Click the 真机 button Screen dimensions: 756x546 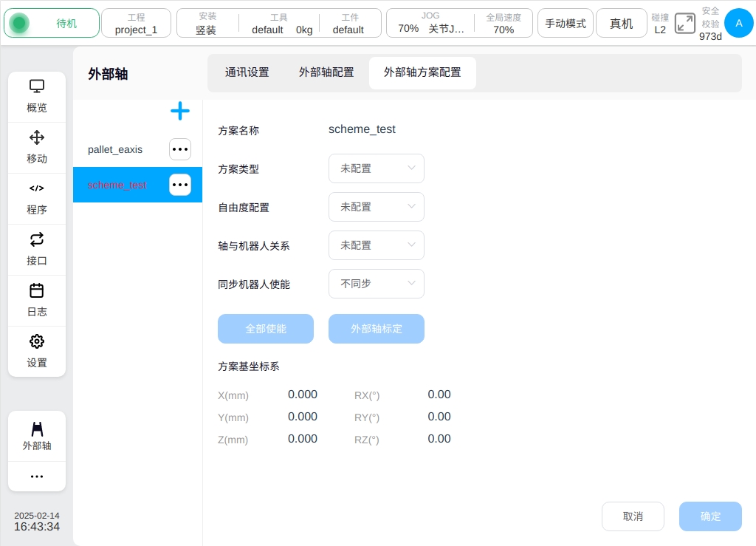[x=622, y=23]
